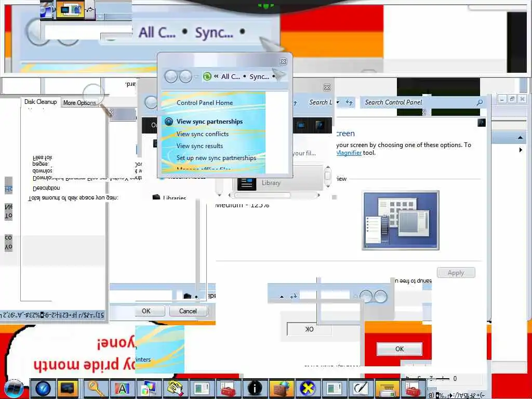Viewport: 532px width, 399px height.
Task: Choose Set up new sync partnerships
Action: [x=216, y=158]
